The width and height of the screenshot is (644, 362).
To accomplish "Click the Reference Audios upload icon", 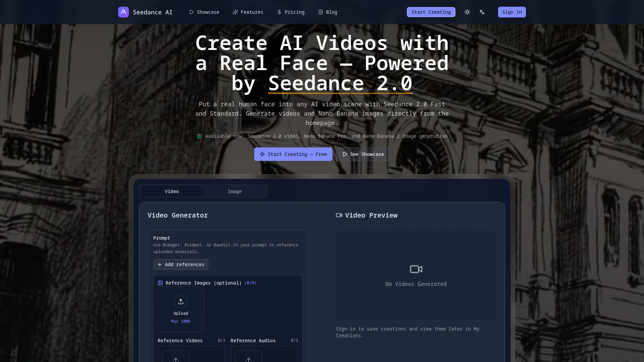I will point(248,359).
